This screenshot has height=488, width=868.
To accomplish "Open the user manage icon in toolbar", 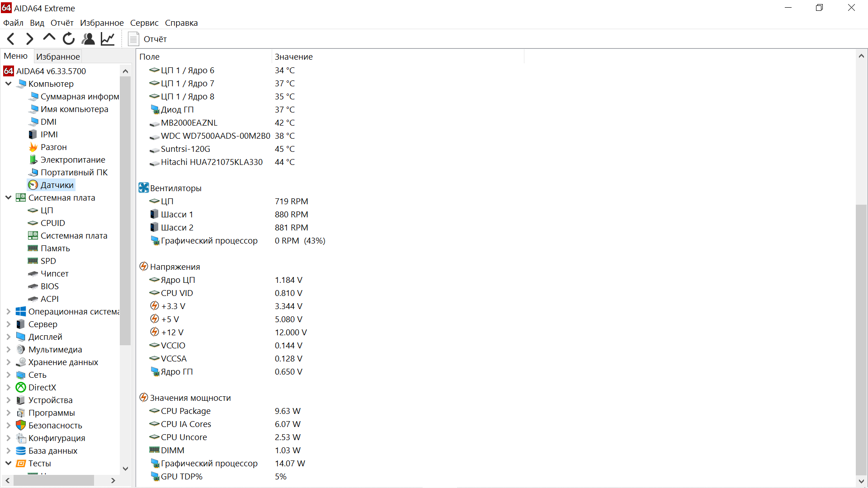I will (88, 39).
